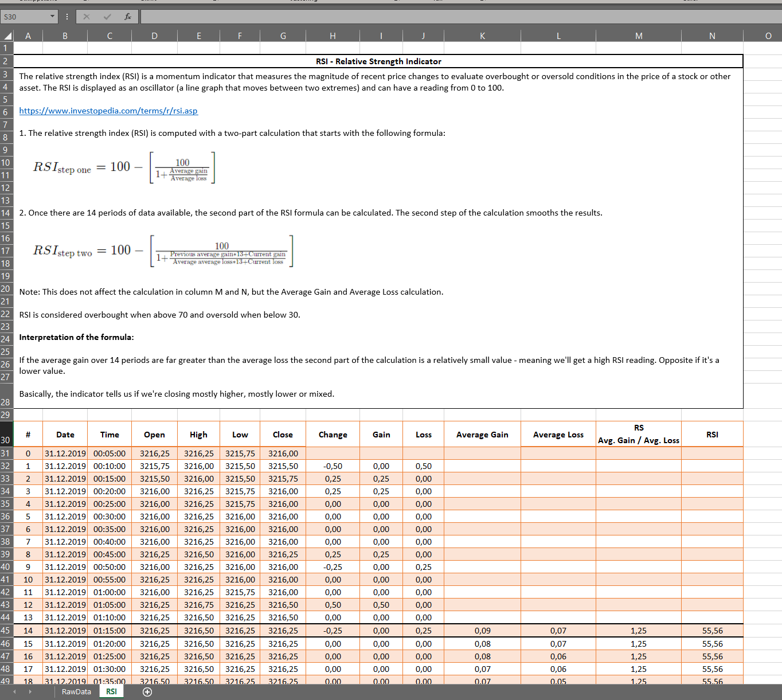
Task: Select column K header
Action: pyautogui.click(x=482, y=36)
